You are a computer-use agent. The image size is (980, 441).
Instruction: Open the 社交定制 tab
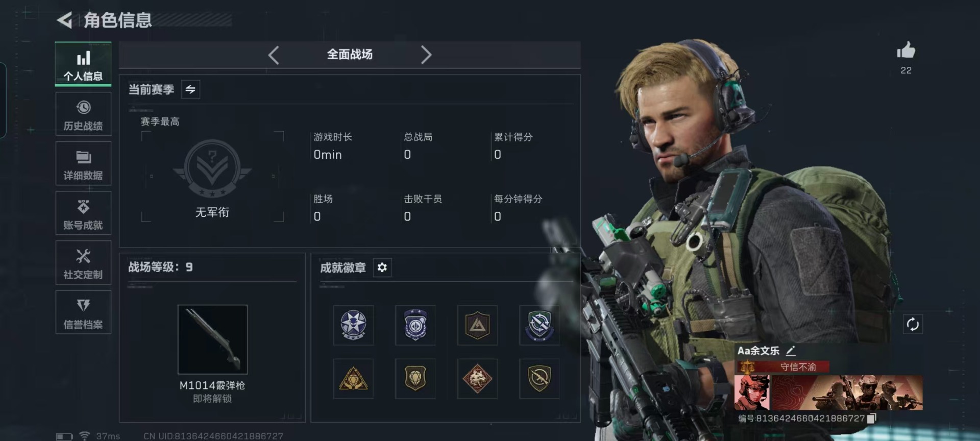point(83,263)
